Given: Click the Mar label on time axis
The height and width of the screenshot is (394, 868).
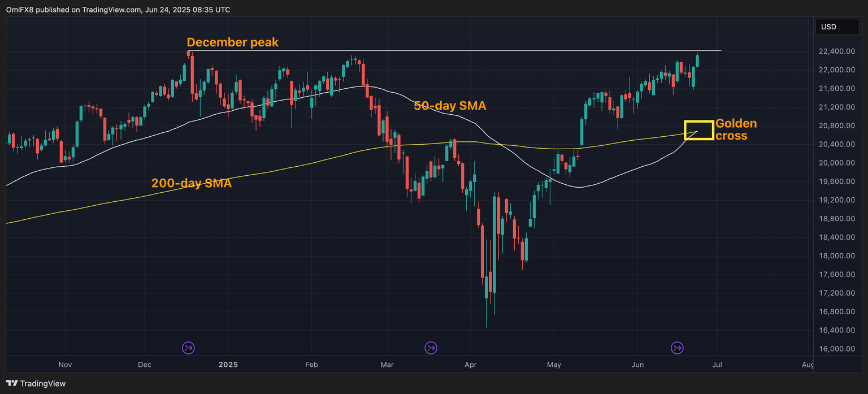Looking at the screenshot, I should 387,365.
